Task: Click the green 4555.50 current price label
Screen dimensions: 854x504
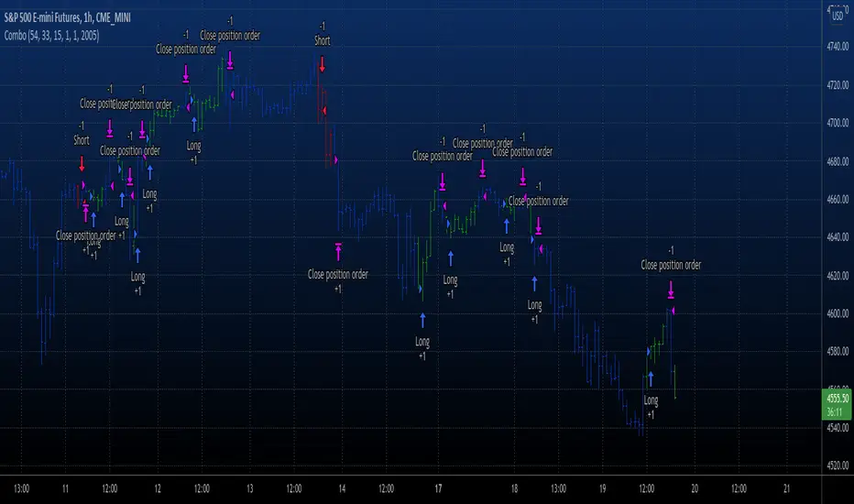Action: 838,399
